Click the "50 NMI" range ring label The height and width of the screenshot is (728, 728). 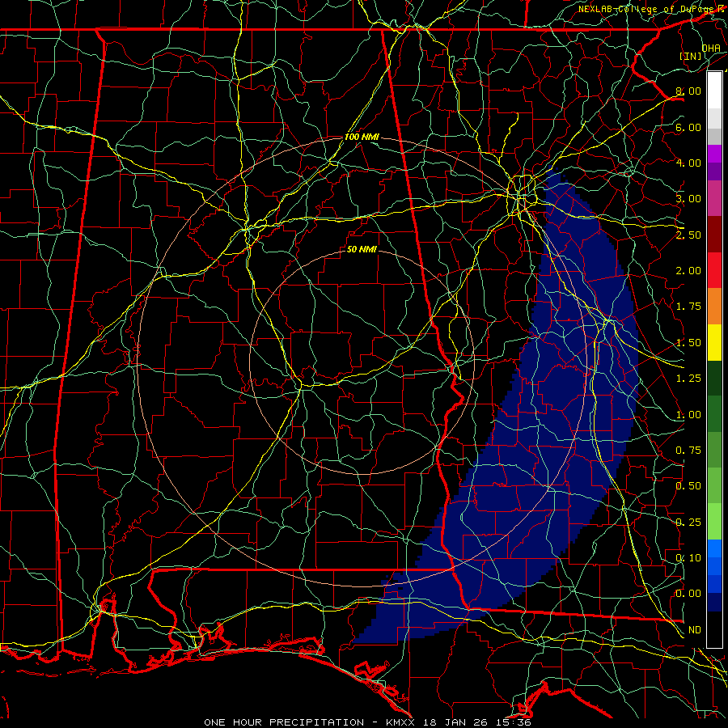click(362, 249)
